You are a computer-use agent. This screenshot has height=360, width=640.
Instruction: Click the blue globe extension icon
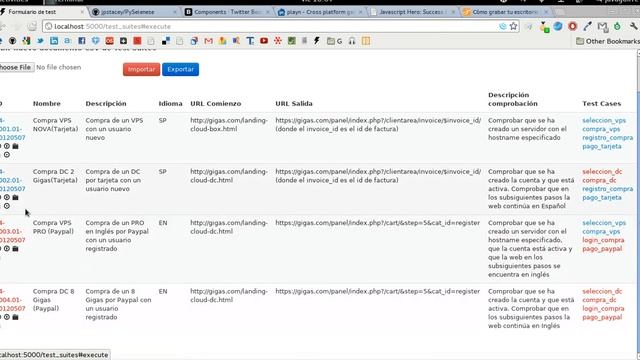coord(558,27)
